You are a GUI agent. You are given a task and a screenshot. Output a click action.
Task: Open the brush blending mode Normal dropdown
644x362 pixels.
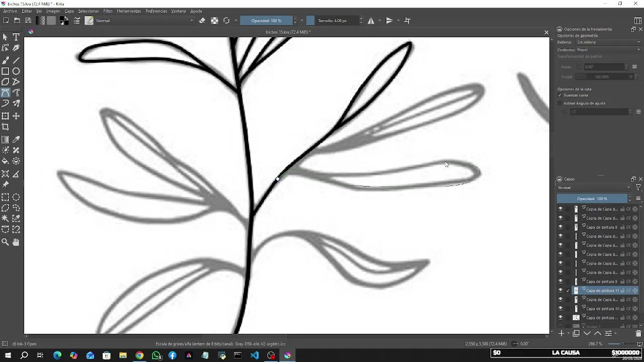(144, 21)
